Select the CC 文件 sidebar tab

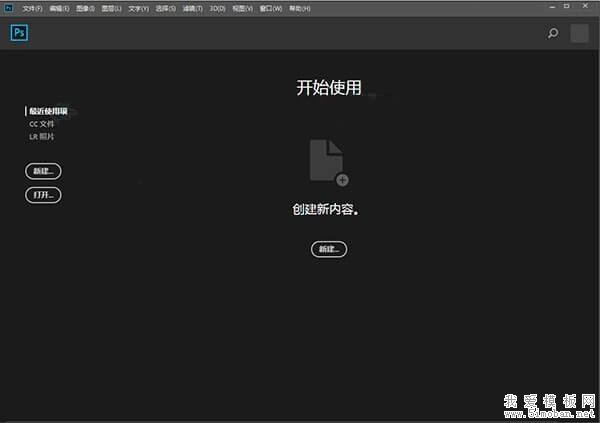point(41,123)
